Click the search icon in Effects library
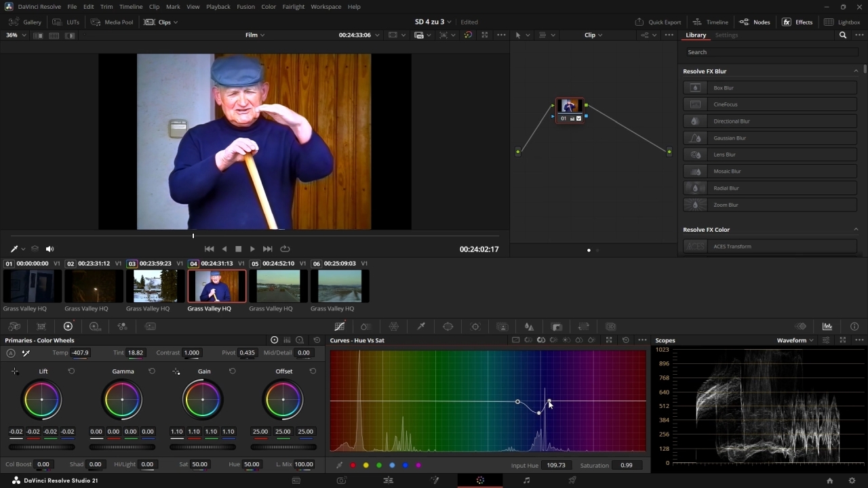This screenshot has width=868, height=488. (x=843, y=35)
